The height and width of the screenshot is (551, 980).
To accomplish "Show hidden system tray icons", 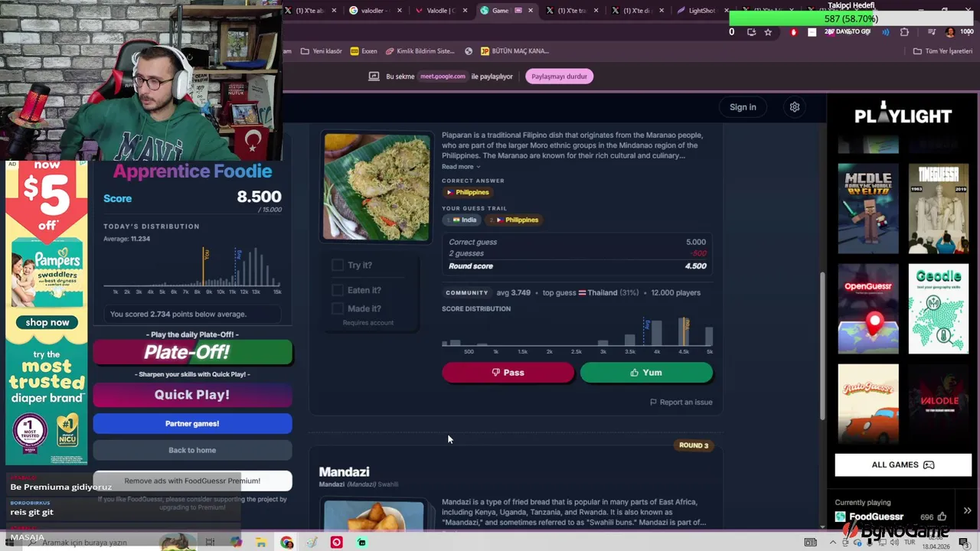I will (833, 543).
